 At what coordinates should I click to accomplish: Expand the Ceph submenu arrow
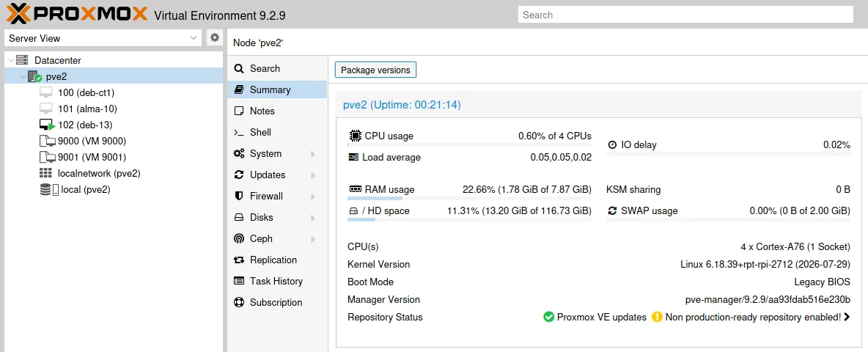pyautogui.click(x=313, y=239)
